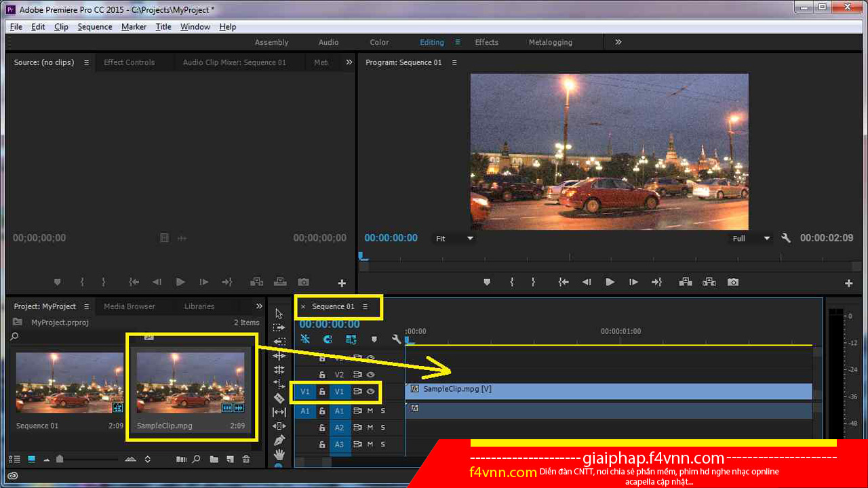Mark Out point in Program monitor
Viewport: 868px width, 488px height.
(x=533, y=282)
